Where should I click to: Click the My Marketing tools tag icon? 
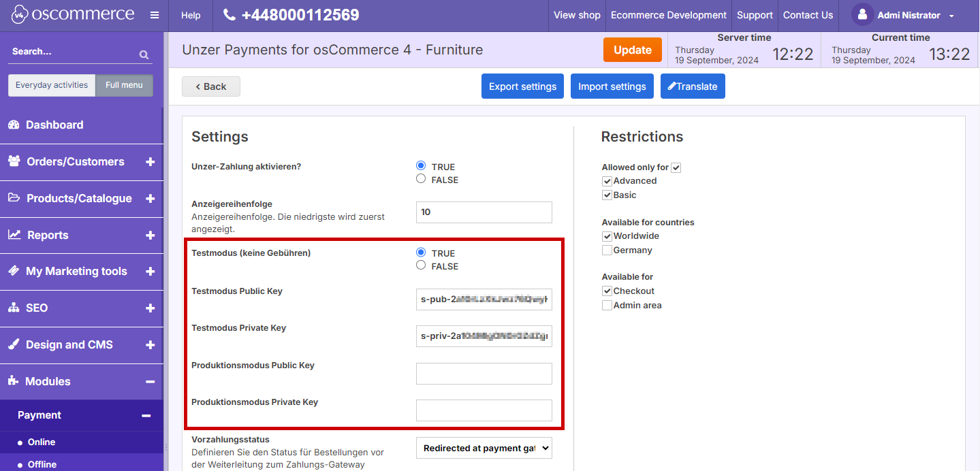(x=14, y=271)
